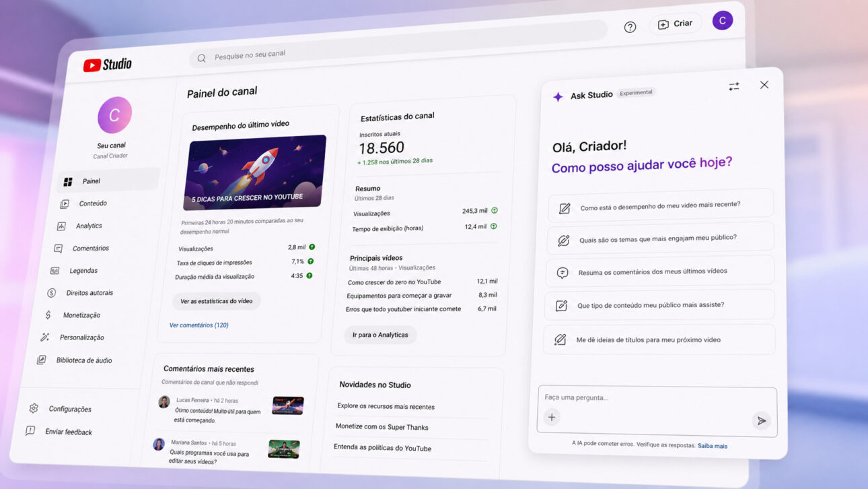
Task: Open Conteúdo in the sidebar
Action: [x=92, y=203]
